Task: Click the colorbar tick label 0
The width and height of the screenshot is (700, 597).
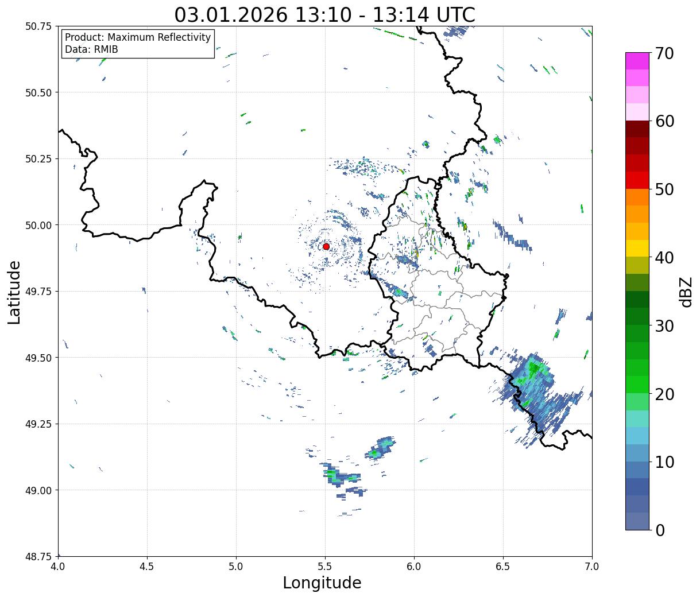Action: pos(660,530)
